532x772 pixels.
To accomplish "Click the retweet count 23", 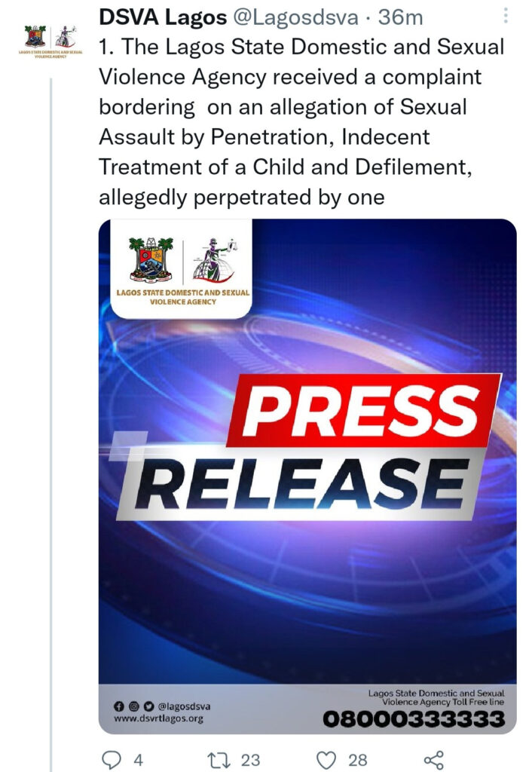I will coord(250,760).
